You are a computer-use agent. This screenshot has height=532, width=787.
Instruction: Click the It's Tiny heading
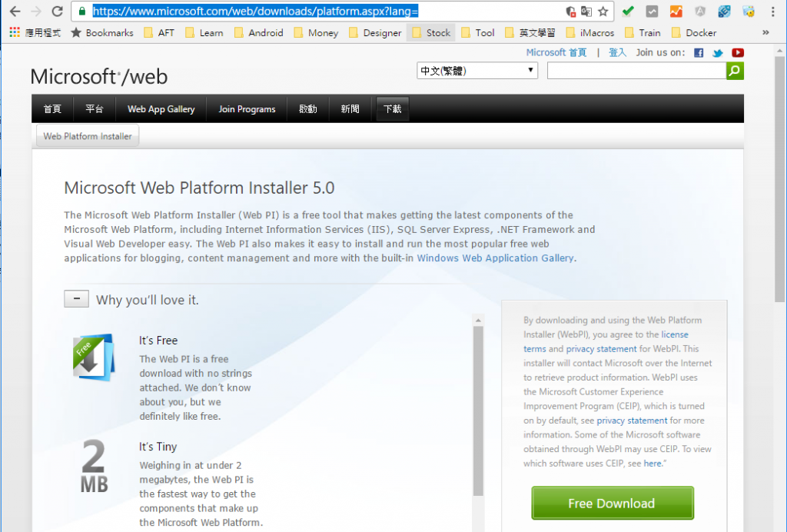[158, 447]
